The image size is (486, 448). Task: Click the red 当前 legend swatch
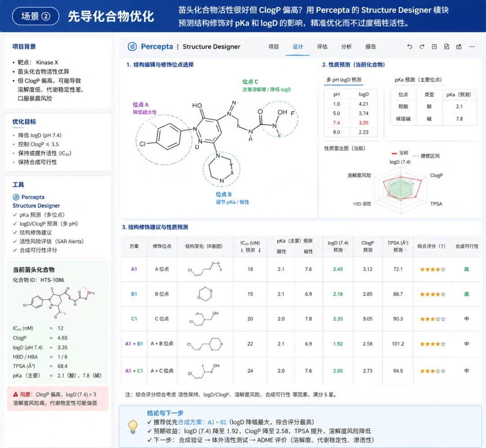394,153
